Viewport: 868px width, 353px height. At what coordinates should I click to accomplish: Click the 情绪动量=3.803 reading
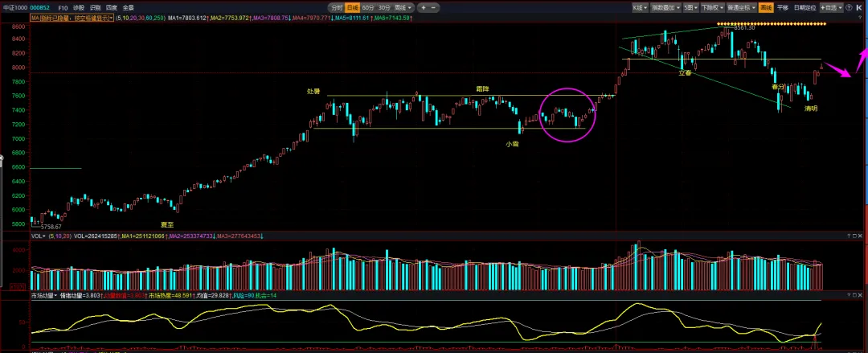(81, 296)
